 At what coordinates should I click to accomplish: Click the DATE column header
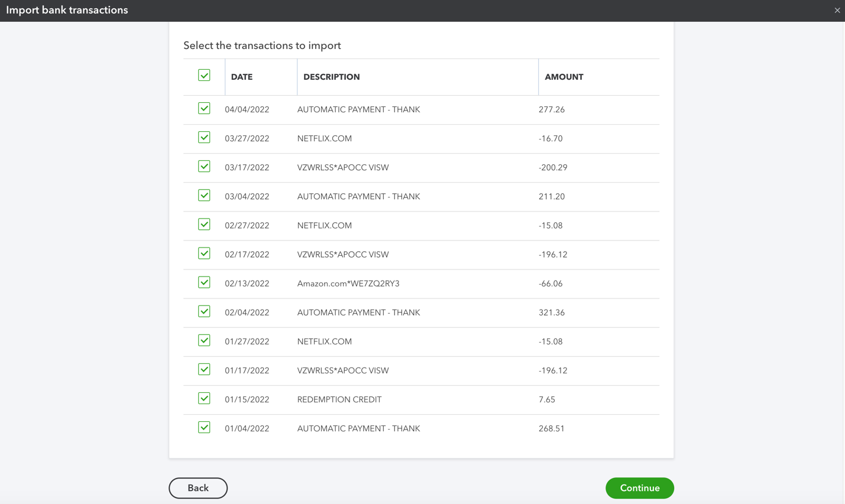[241, 77]
